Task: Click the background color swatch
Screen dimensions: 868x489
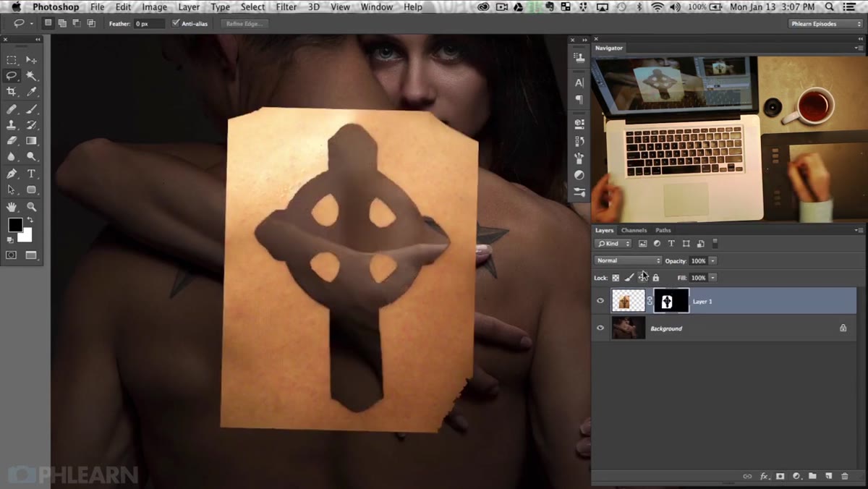Action: [27, 236]
